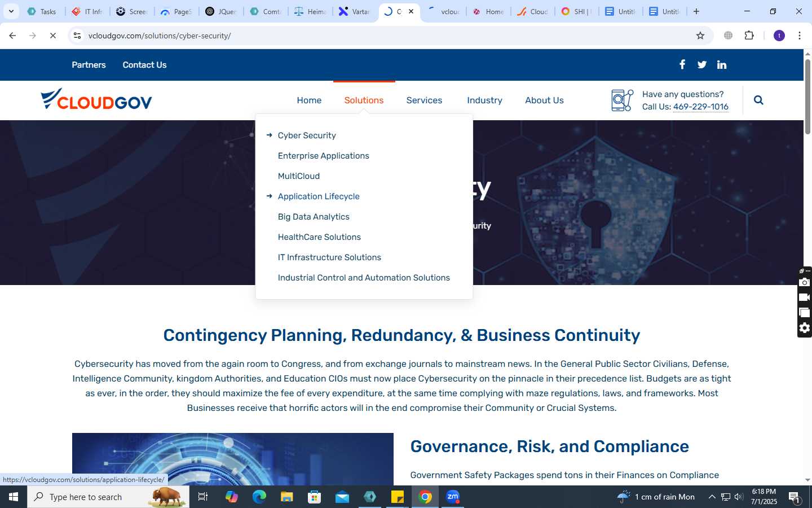Click the phone call icon beside questions

[x=623, y=100]
